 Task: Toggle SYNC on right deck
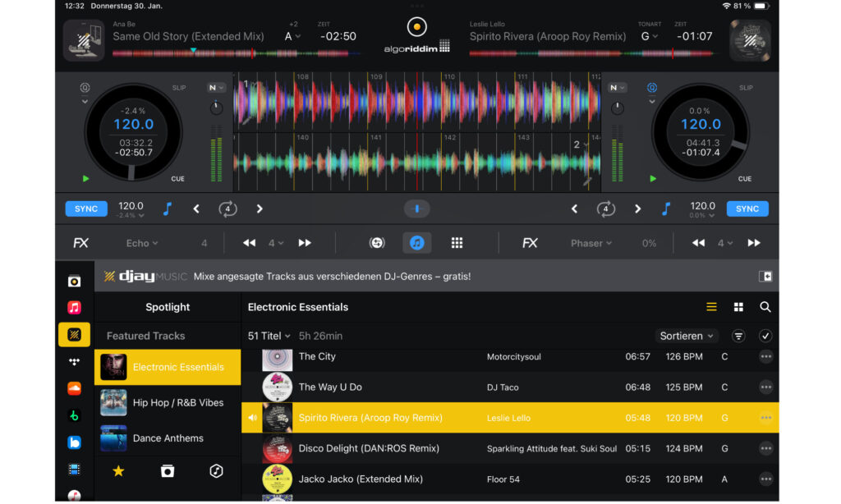tap(747, 209)
